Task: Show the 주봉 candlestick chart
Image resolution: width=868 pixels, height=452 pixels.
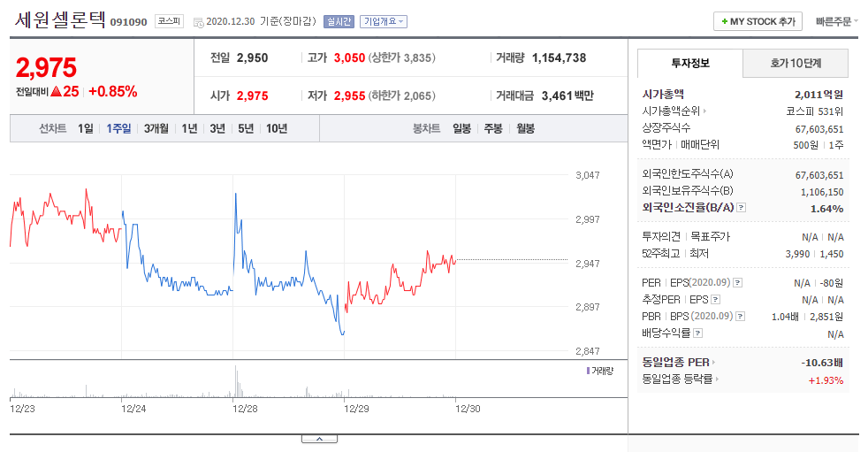Action: click(x=493, y=128)
